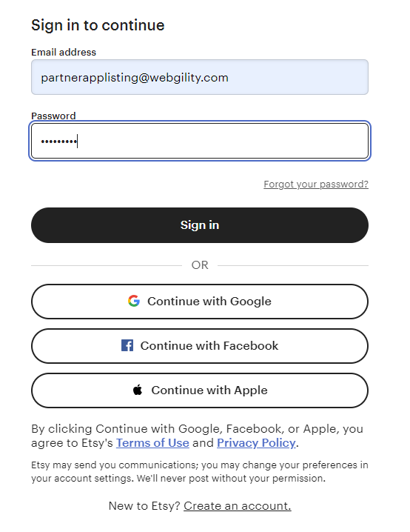Focus the Password input field
Screen dimensions: 410x532
pyautogui.click(x=200, y=141)
